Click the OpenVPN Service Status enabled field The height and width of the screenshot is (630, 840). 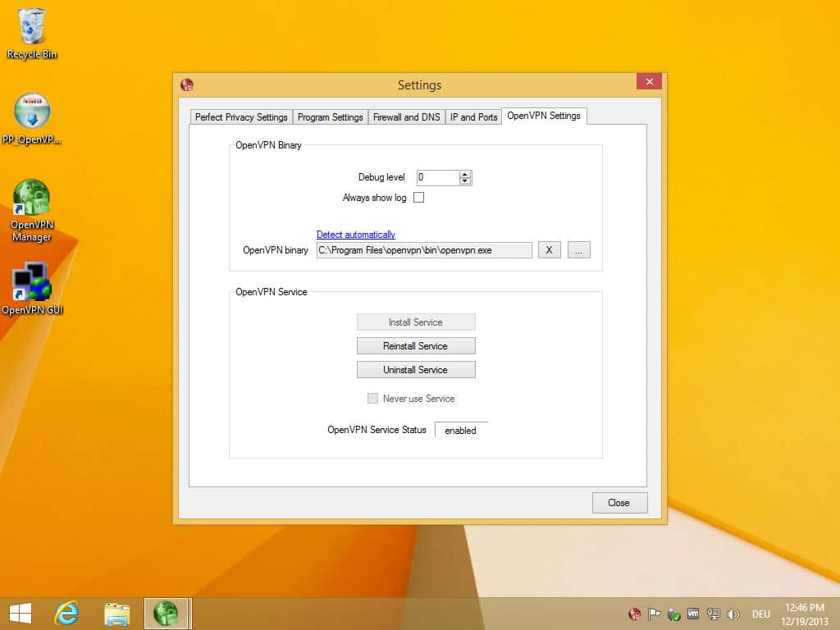click(x=461, y=430)
